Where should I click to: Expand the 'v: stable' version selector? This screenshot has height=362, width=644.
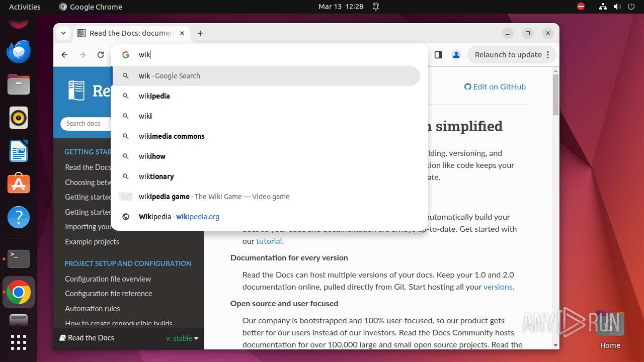point(182,338)
